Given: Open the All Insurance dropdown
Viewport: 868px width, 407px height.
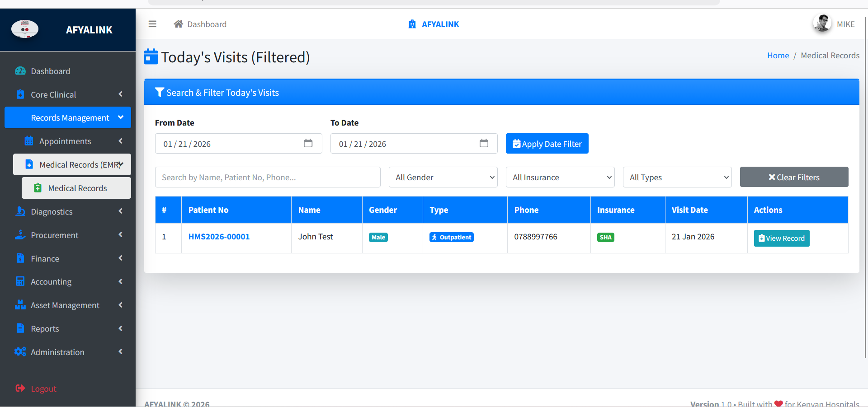Looking at the screenshot, I should 560,177.
